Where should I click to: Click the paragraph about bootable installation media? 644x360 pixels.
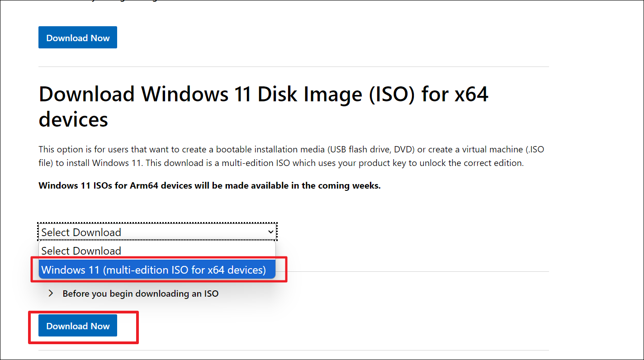pyautogui.click(x=280, y=156)
